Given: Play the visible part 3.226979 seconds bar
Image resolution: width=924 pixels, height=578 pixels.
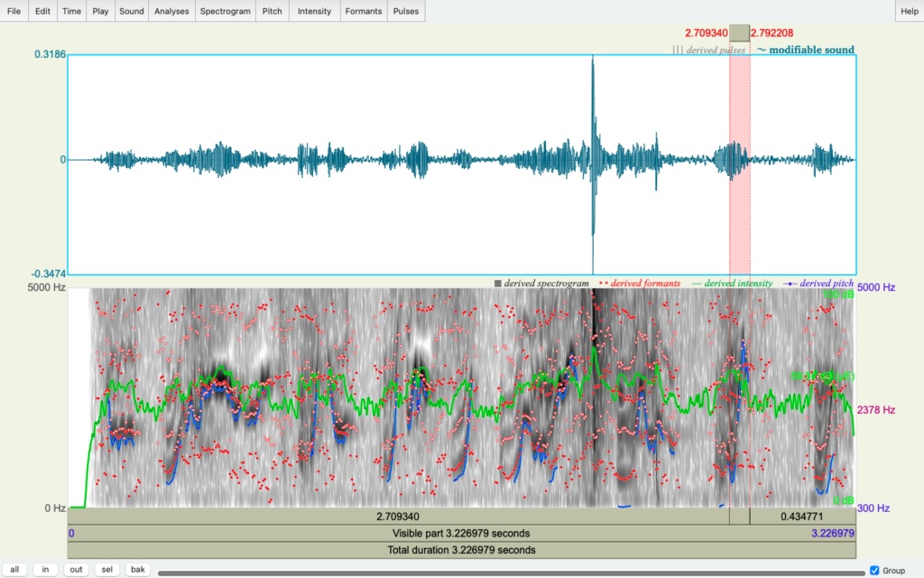Looking at the screenshot, I should point(461,533).
